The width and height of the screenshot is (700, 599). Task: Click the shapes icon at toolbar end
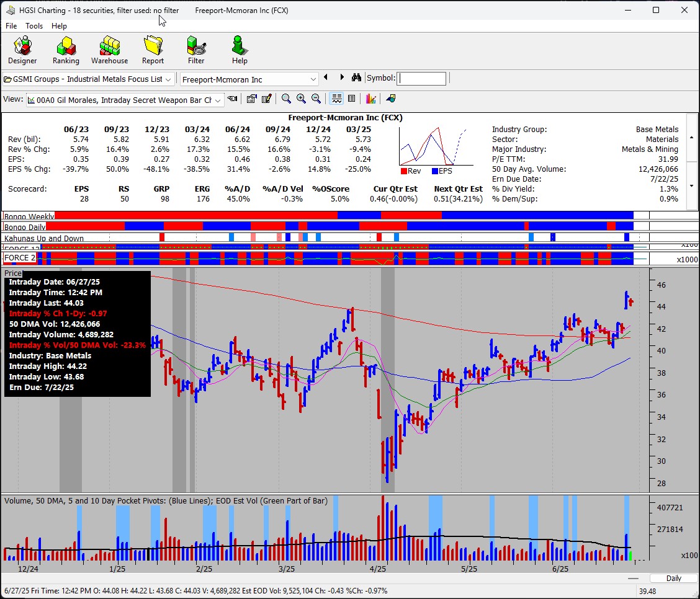(x=390, y=99)
